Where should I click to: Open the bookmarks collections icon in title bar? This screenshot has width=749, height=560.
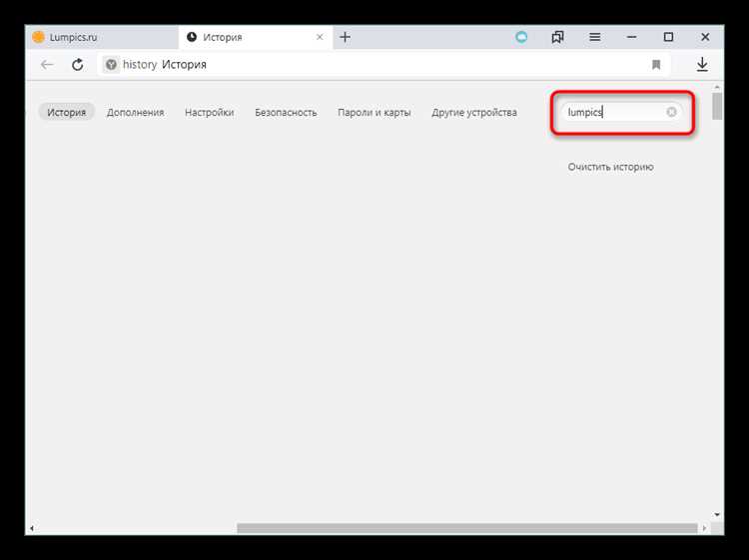(x=557, y=37)
